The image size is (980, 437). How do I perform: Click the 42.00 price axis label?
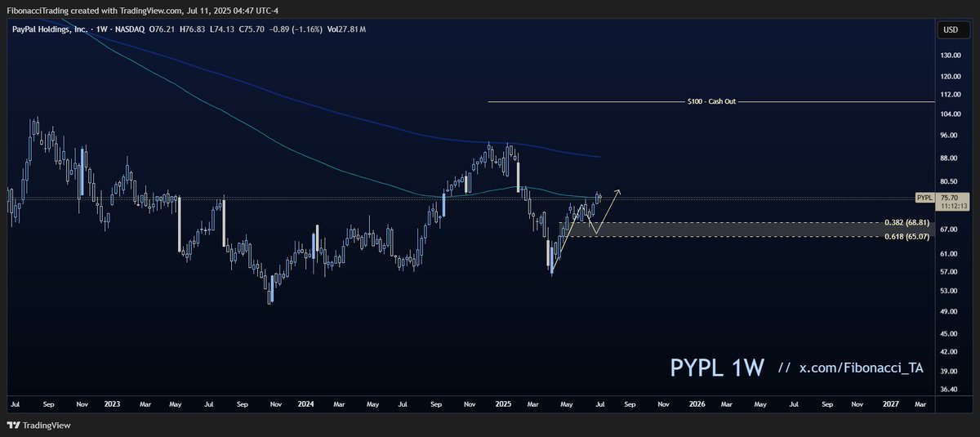pyautogui.click(x=948, y=352)
